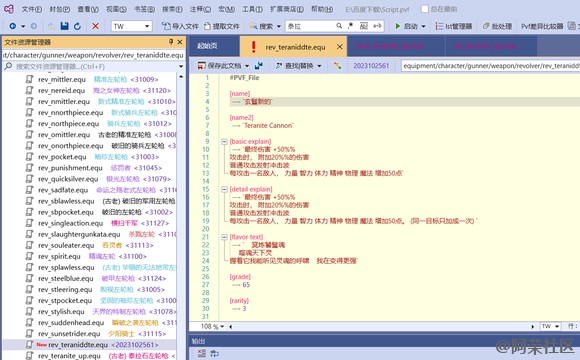
Task: Click the refresh circular arrow icon
Action: (x=77, y=26)
